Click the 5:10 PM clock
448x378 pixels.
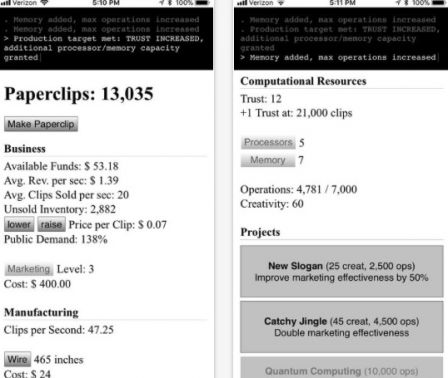point(106,3)
